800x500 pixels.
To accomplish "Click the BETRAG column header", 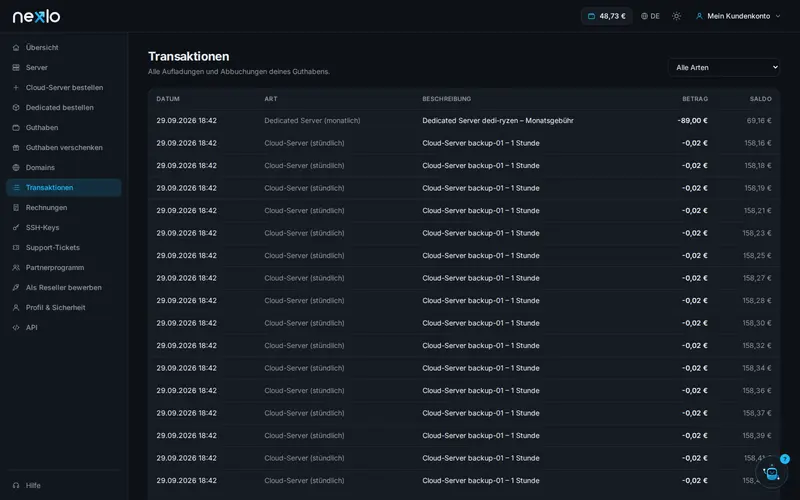I will [695, 99].
